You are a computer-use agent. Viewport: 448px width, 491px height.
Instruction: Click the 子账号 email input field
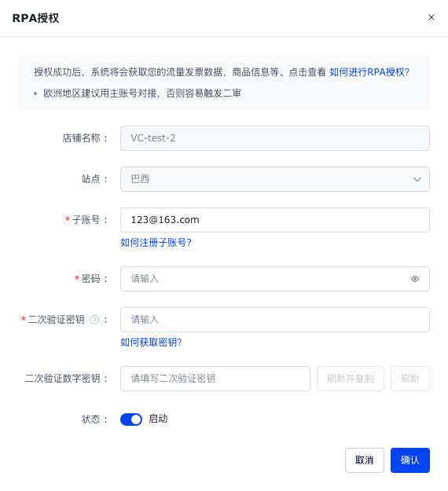[x=275, y=220]
